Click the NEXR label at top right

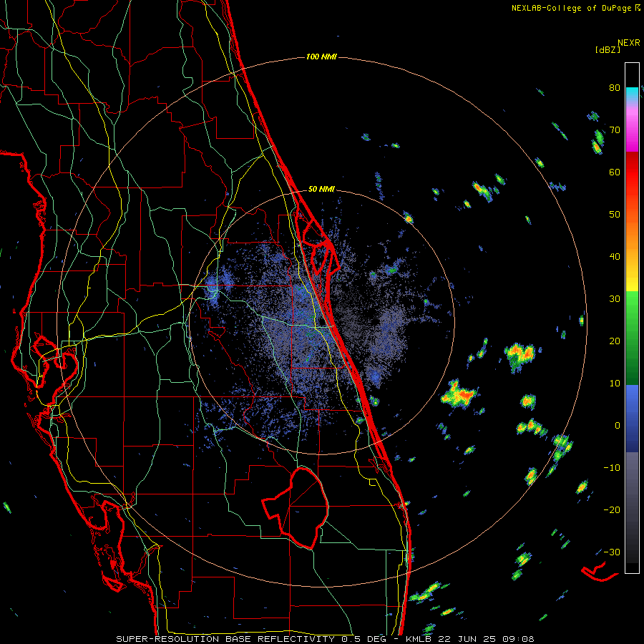click(629, 42)
